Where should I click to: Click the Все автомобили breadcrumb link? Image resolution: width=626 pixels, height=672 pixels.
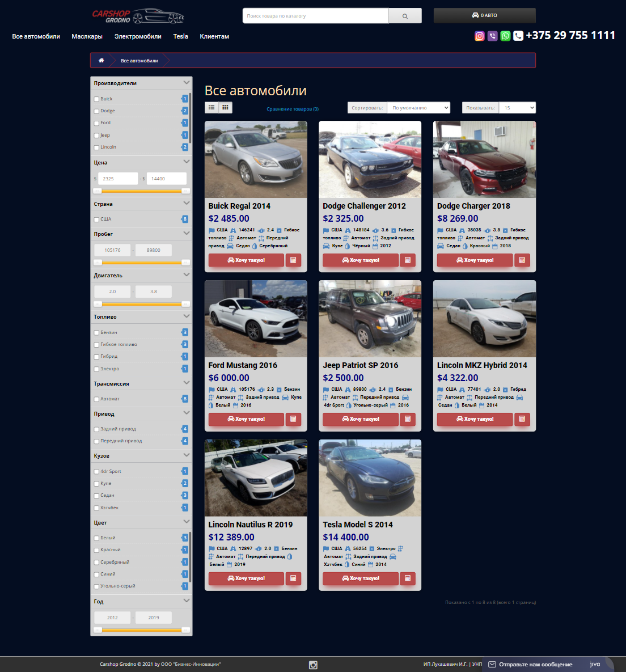click(x=139, y=61)
